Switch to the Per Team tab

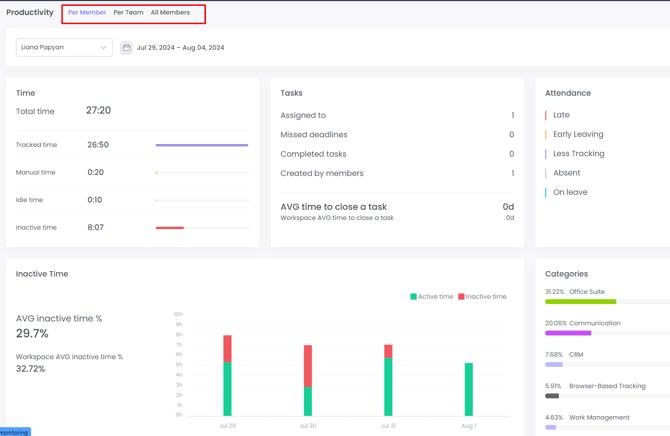(x=128, y=13)
